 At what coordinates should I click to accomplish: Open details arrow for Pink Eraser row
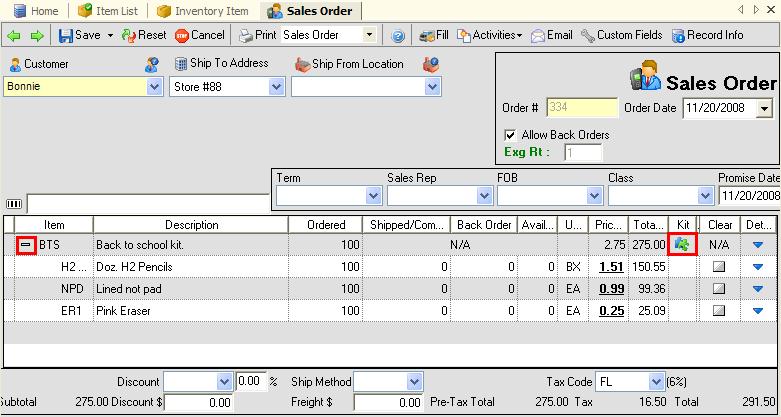pos(756,311)
